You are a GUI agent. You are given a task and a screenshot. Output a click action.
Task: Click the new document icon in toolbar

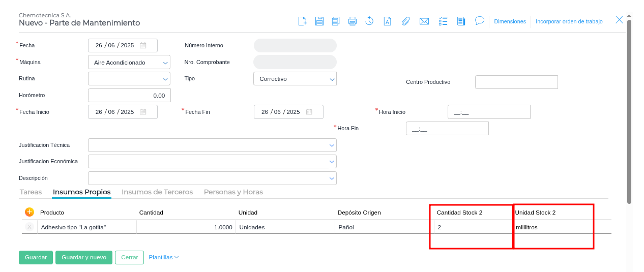(x=302, y=21)
